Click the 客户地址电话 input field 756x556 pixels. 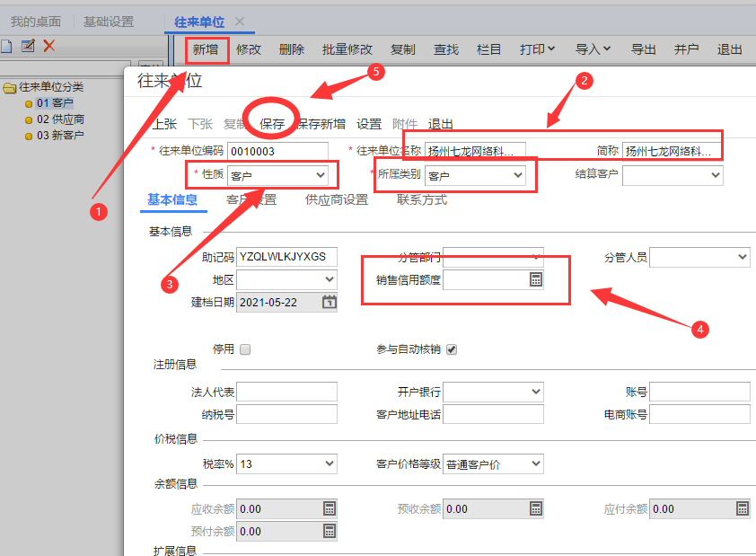[x=493, y=414]
